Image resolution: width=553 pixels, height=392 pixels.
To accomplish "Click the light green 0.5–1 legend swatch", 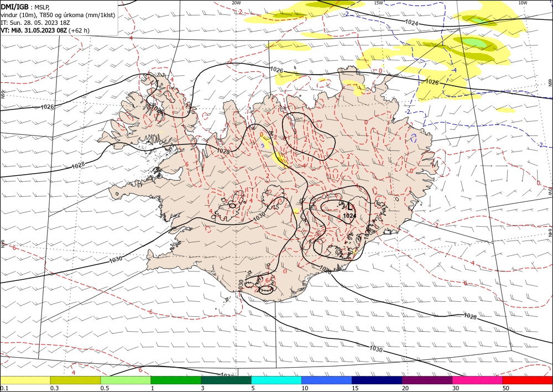I will (126, 380).
